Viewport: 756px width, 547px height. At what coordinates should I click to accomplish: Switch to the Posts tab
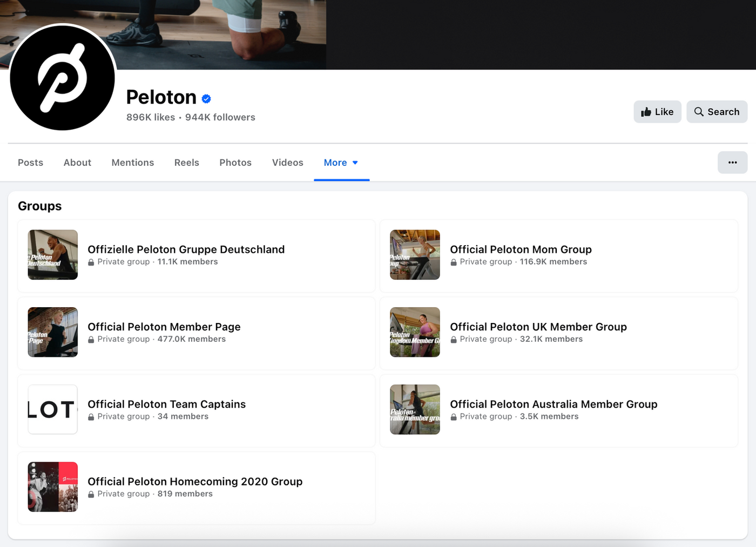coord(30,163)
